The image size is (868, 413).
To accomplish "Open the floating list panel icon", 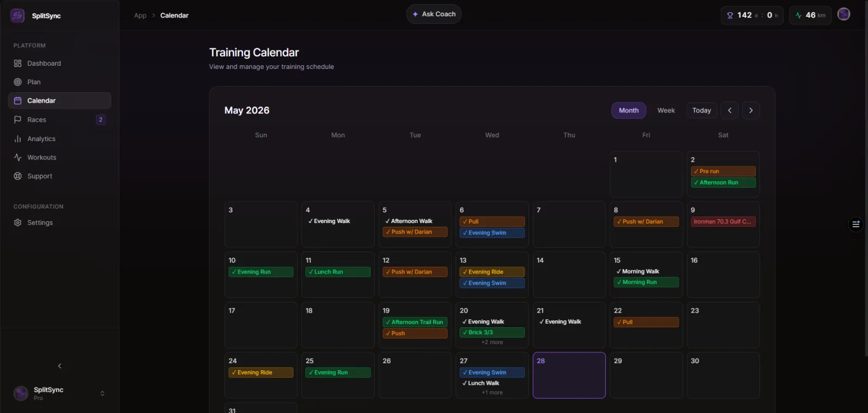I will click(x=856, y=224).
